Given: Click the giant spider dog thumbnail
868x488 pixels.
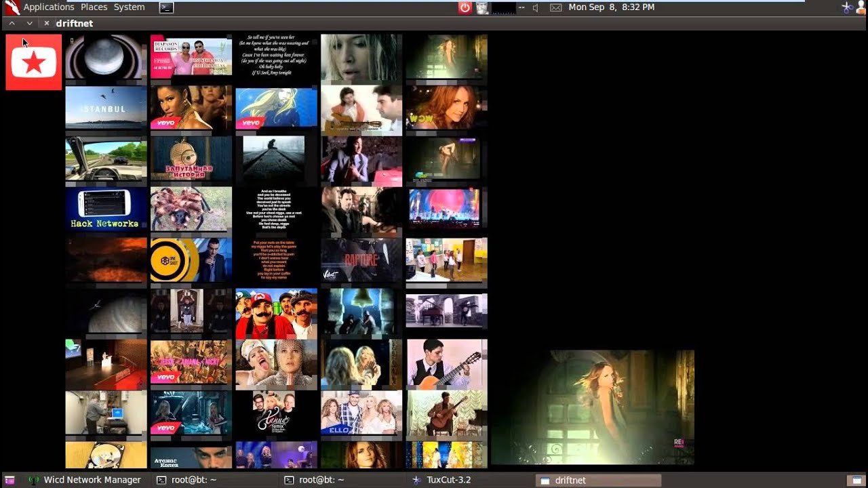Looking at the screenshot, I should coord(191,209).
